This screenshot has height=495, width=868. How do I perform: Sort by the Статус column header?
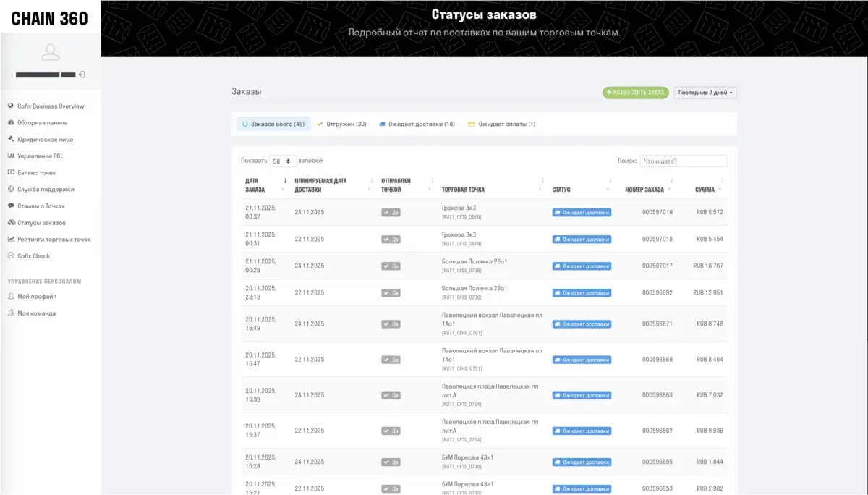click(583, 185)
